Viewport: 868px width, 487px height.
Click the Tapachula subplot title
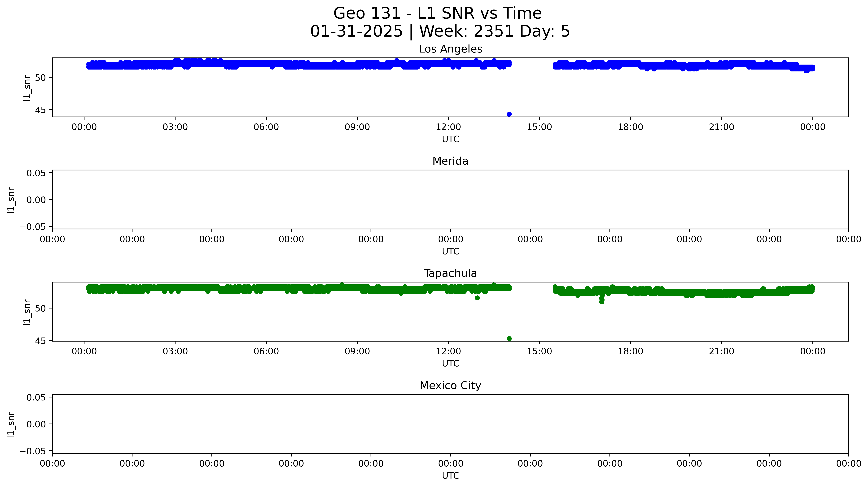[450, 273]
